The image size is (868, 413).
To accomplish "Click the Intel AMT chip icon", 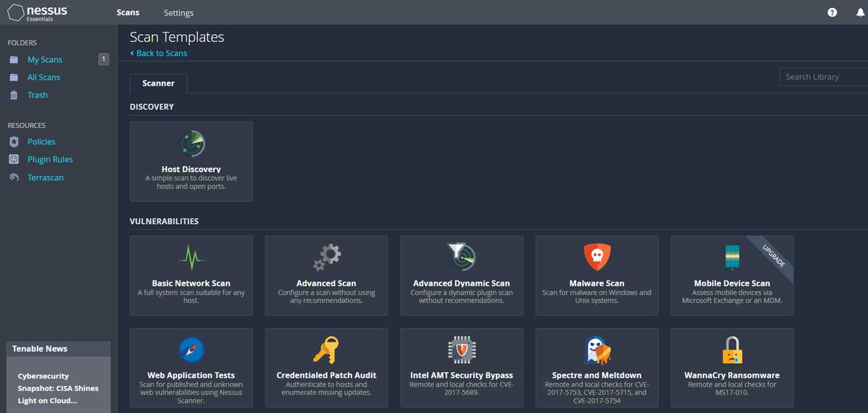I will (x=462, y=350).
